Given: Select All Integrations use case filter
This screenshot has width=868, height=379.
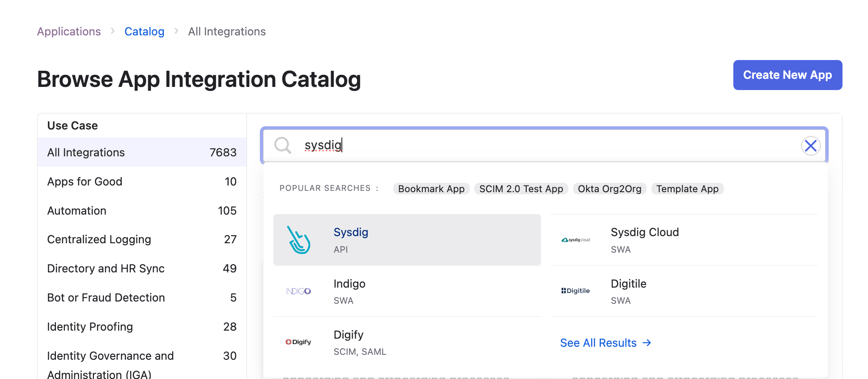Looking at the screenshot, I should coord(142,152).
